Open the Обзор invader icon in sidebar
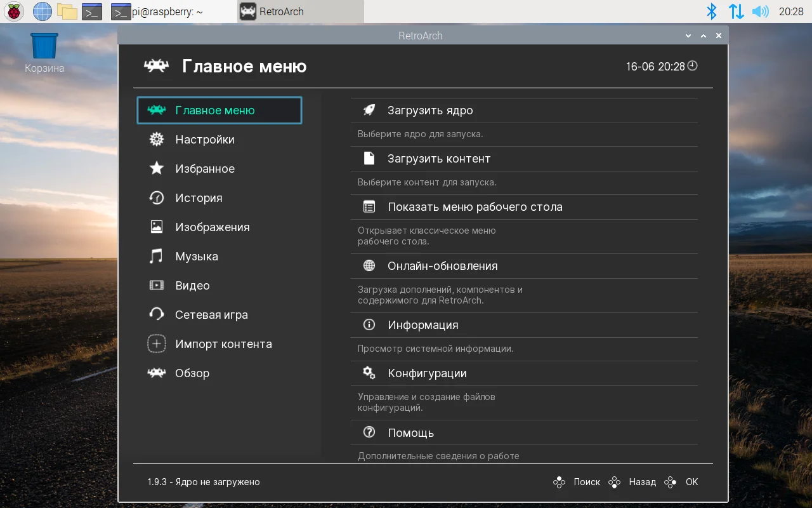The height and width of the screenshot is (508, 812). tap(156, 373)
